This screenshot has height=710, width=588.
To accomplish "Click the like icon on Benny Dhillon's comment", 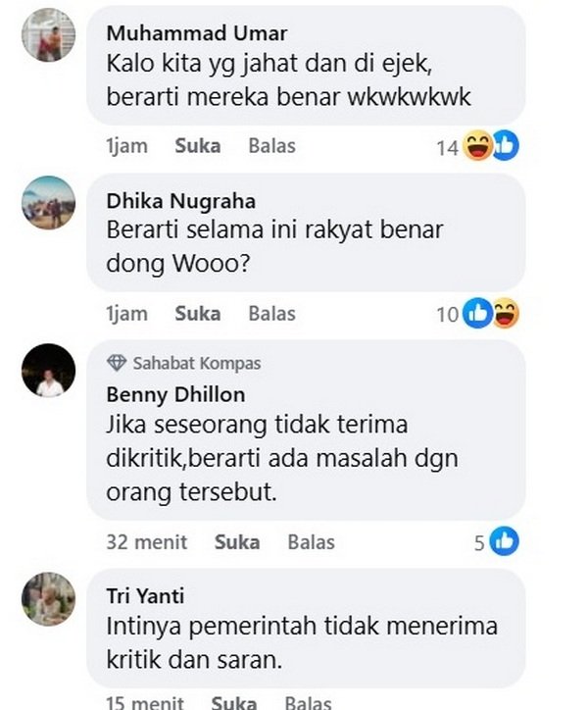I will [505, 541].
